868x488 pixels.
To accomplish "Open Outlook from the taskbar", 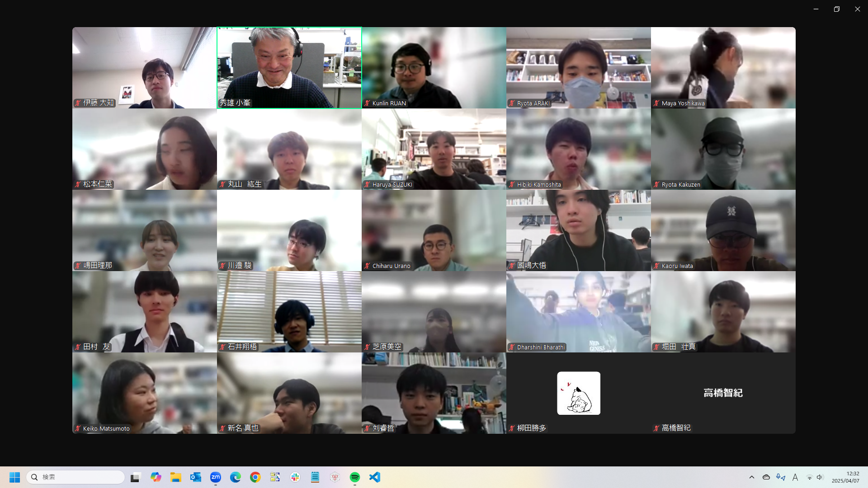I will point(196,477).
